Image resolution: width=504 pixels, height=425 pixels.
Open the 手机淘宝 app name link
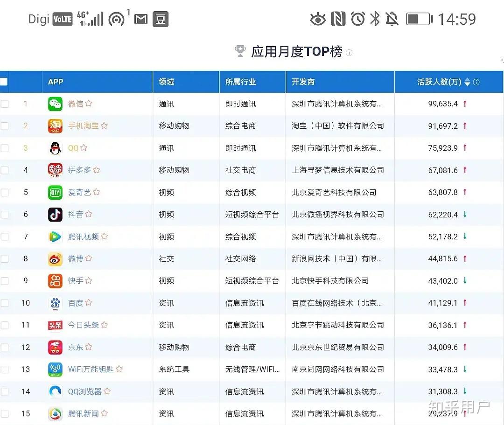pos(83,126)
